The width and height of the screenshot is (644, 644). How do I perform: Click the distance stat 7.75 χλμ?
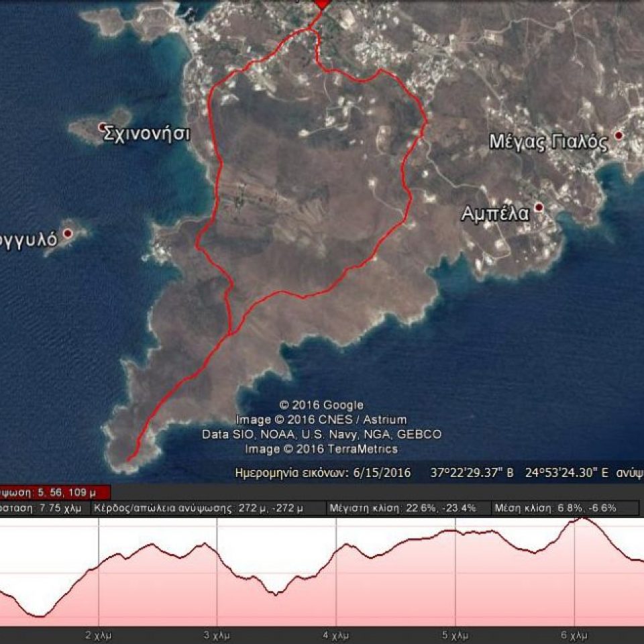click(x=41, y=508)
